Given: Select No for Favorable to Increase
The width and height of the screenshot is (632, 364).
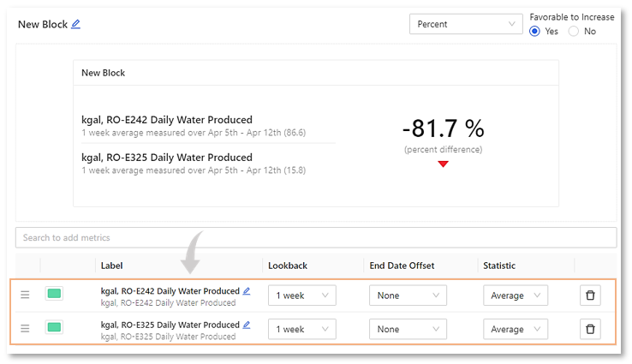Looking at the screenshot, I should [x=574, y=32].
